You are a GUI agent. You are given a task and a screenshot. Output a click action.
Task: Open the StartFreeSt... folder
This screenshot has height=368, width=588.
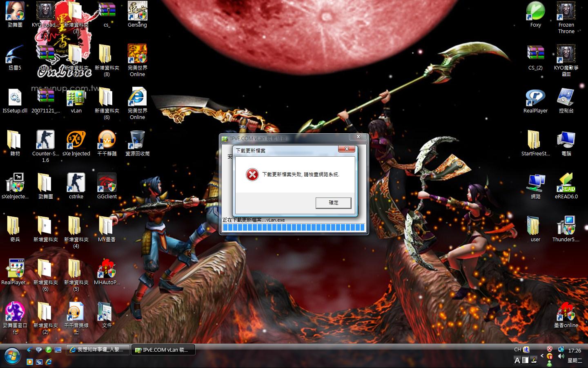[x=536, y=144]
